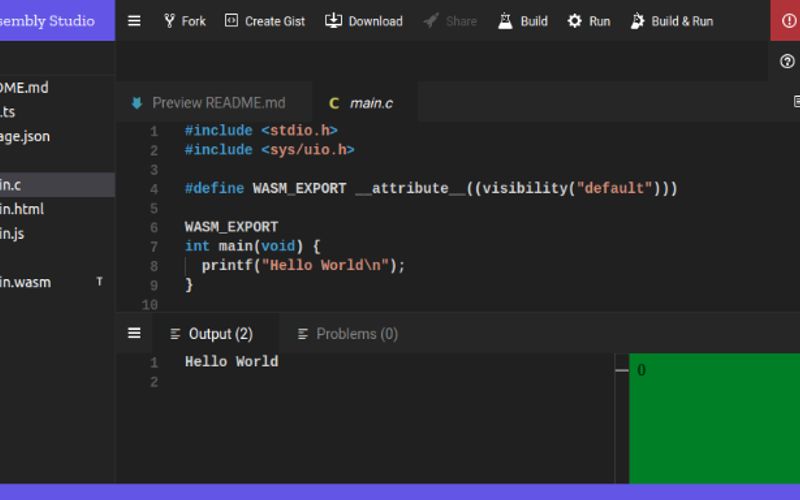
Task: Click Create Gist
Action: (x=265, y=21)
